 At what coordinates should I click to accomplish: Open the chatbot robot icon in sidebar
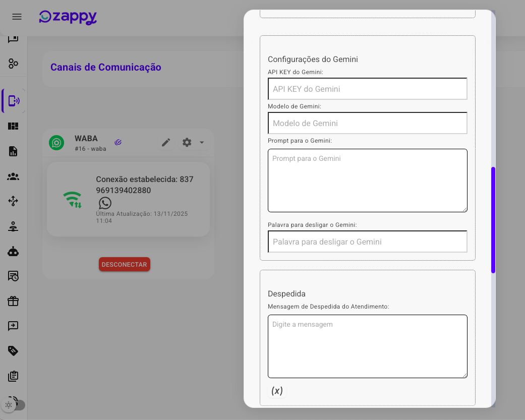coord(13,251)
